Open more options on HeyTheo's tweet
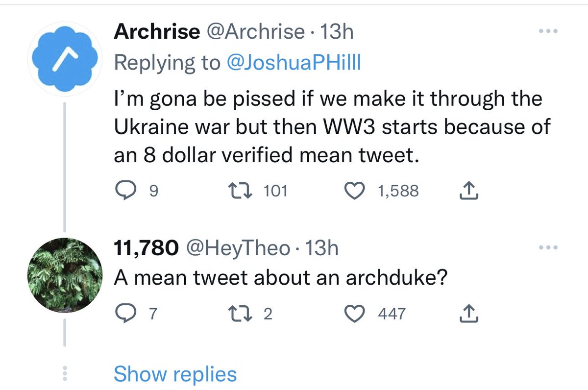Viewport: 588px width, 390px height. [x=549, y=248]
